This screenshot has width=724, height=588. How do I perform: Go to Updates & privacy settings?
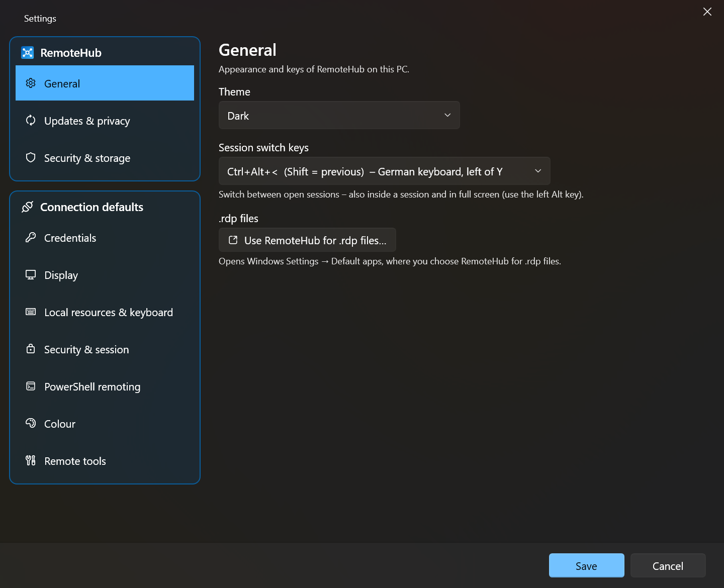[x=105, y=121]
